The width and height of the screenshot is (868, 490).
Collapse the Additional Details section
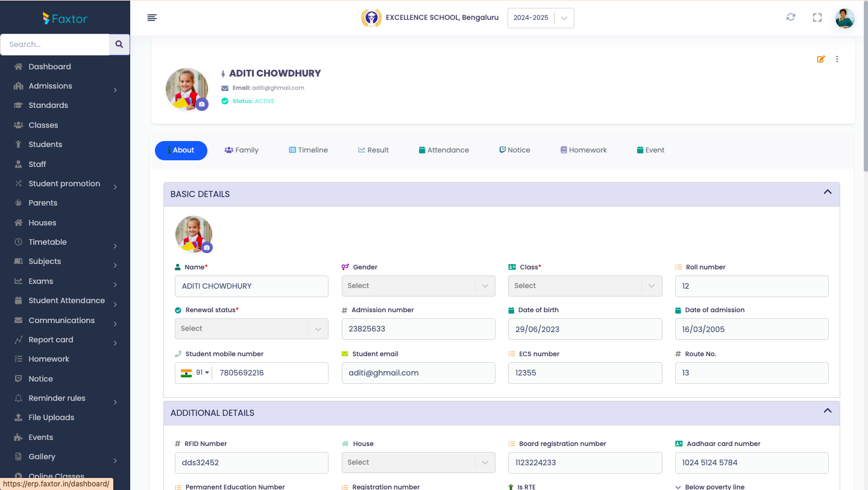click(828, 411)
